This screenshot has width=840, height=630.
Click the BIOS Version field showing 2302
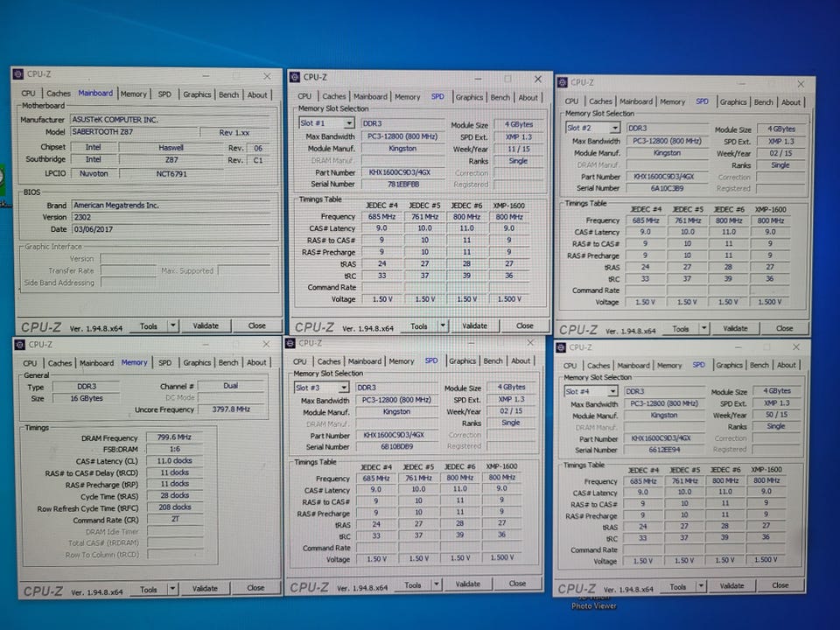click(x=175, y=217)
